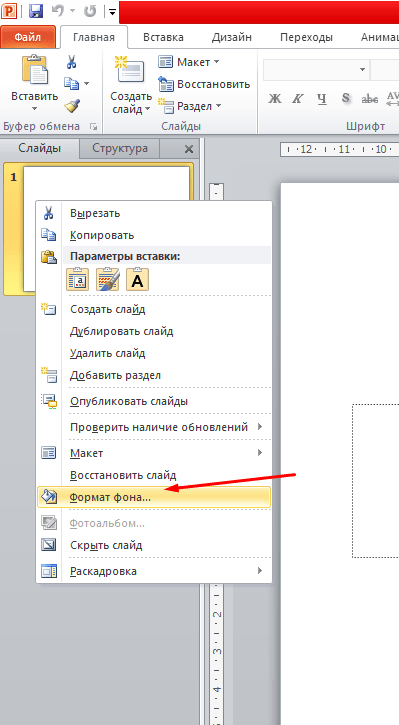Image resolution: width=399 pixels, height=725 pixels.
Task: Toggle underline Ч formatting
Action: click(322, 98)
